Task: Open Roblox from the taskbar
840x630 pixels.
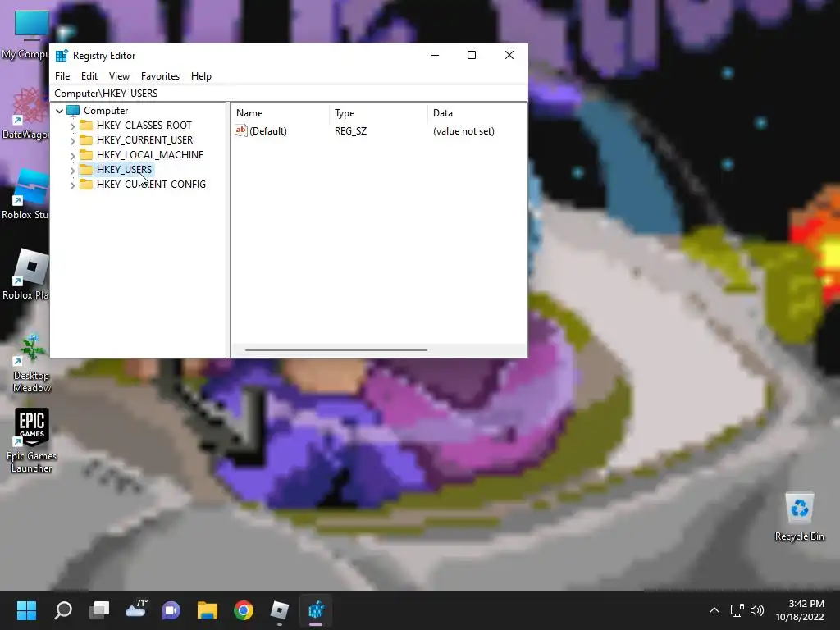Action: point(280,610)
